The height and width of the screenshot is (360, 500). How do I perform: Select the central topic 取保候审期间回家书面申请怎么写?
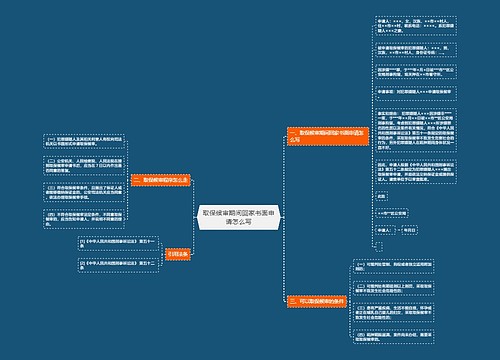click(x=239, y=217)
